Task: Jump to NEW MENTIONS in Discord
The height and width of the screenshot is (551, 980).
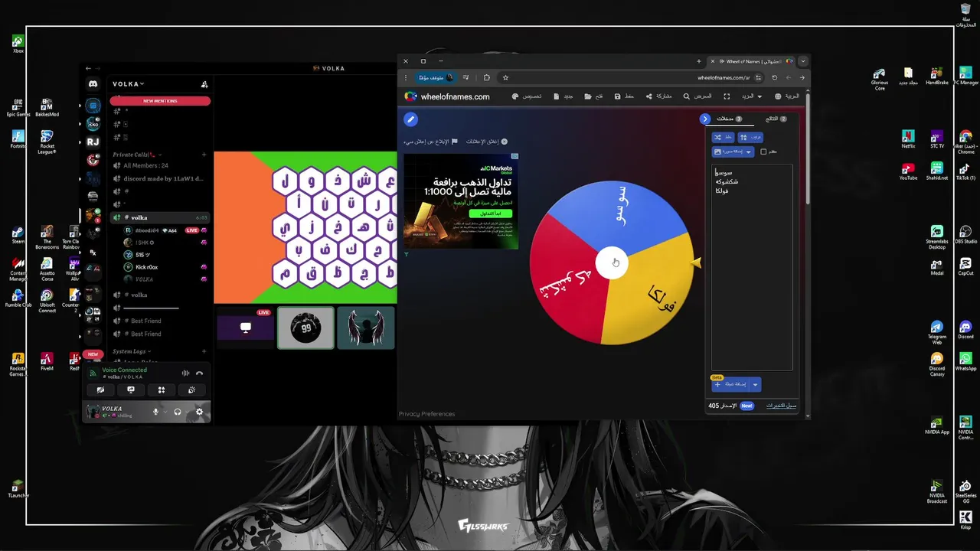Action: (160, 101)
